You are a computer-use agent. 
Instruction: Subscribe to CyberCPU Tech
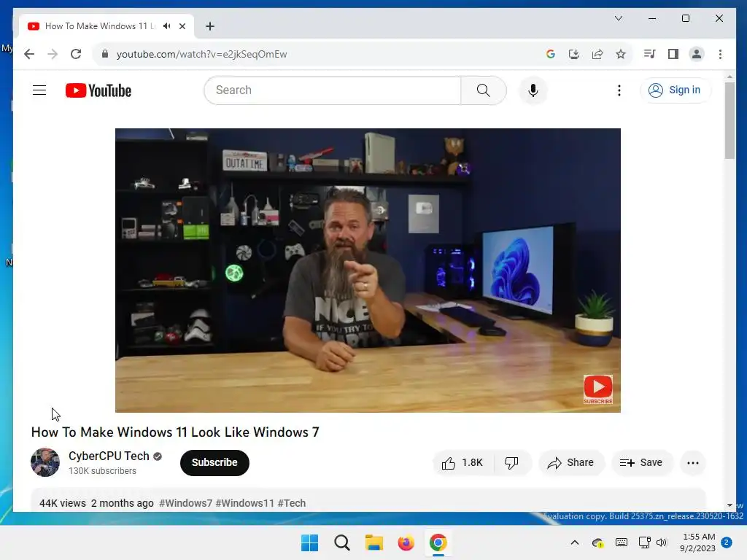point(214,463)
